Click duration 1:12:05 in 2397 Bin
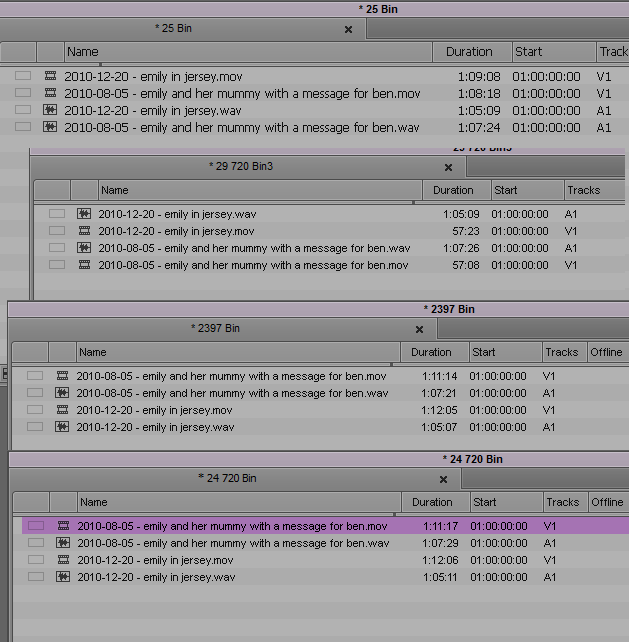The width and height of the screenshot is (629, 642). click(x=439, y=410)
